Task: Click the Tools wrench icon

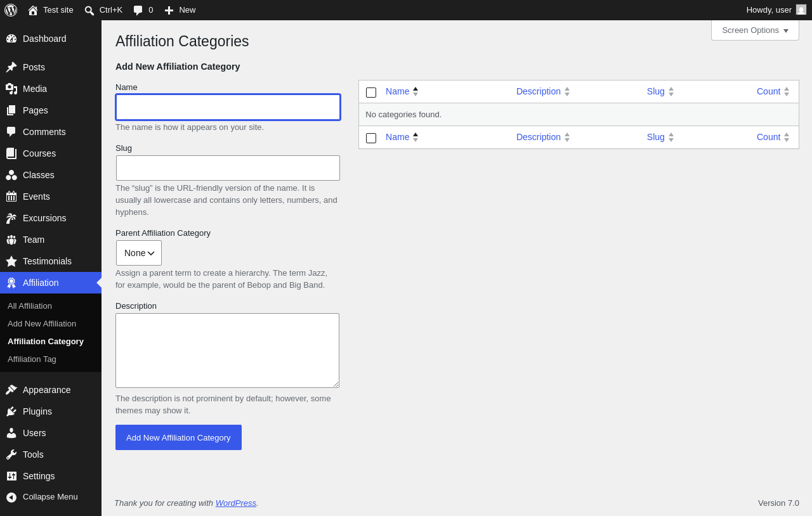Action: (x=11, y=455)
